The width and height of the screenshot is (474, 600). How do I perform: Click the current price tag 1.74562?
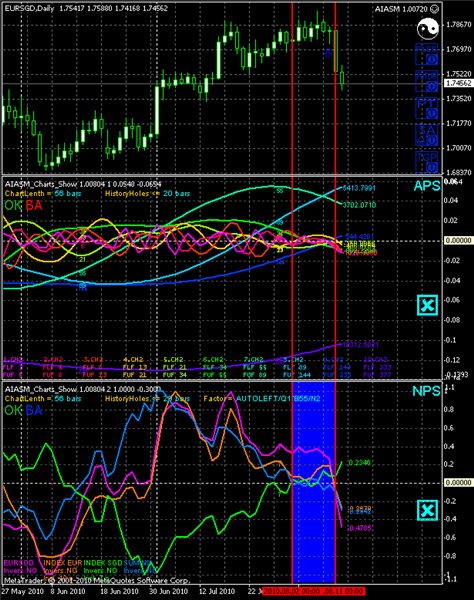tap(458, 83)
